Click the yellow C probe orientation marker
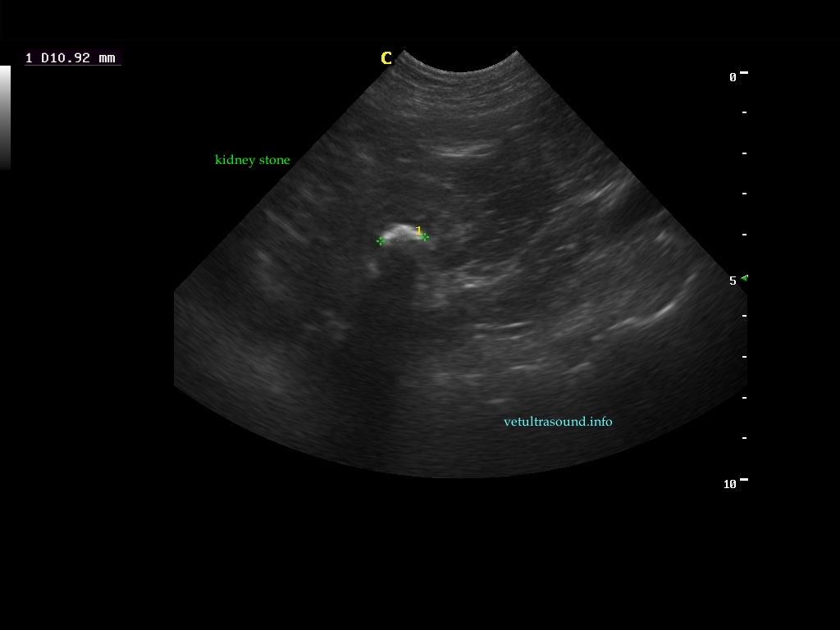 tap(386, 58)
